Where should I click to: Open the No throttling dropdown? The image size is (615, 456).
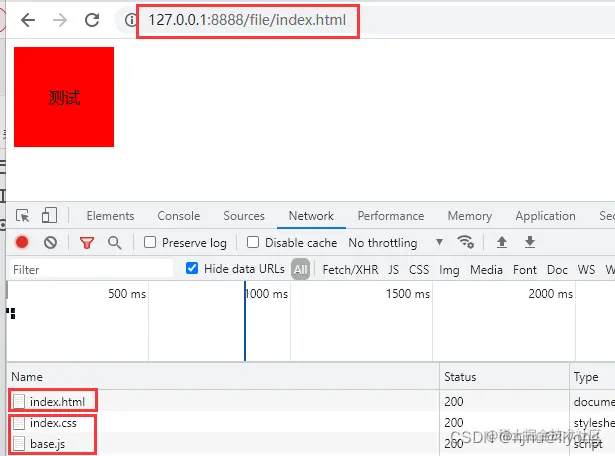pyautogui.click(x=396, y=243)
